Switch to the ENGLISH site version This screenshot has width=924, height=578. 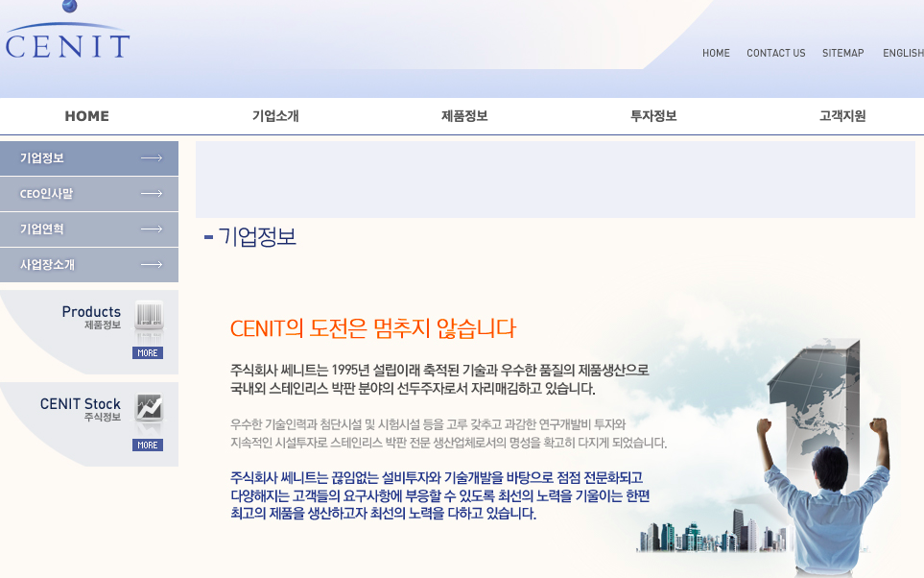tap(903, 53)
